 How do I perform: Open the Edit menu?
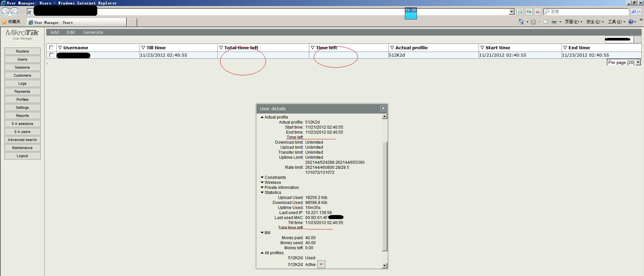point(71,32)
